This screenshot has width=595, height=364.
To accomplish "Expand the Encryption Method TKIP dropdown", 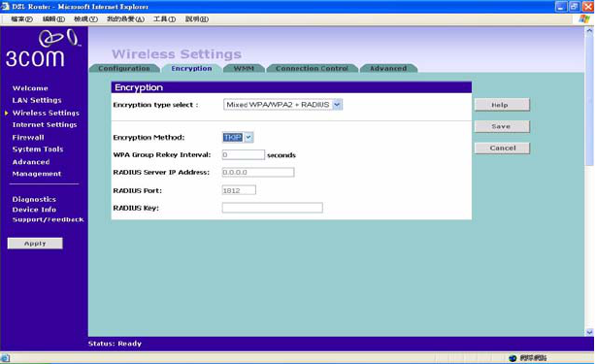I will coord(248,137).
